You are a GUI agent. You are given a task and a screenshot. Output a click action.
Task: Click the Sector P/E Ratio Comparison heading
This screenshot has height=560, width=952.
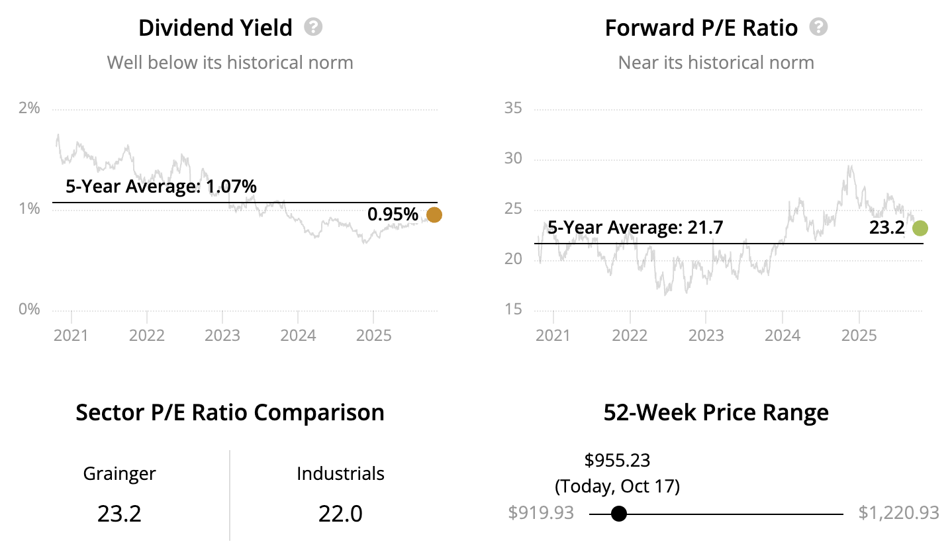coord(230,412)
